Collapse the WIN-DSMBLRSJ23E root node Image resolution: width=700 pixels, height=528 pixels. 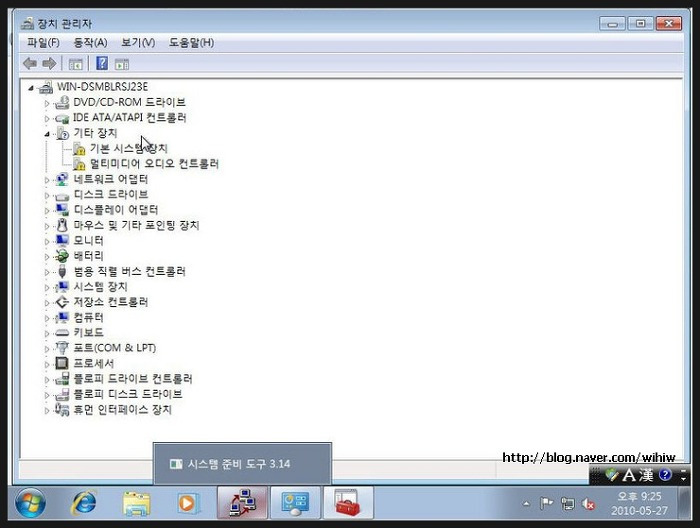(x=31, y=88)
